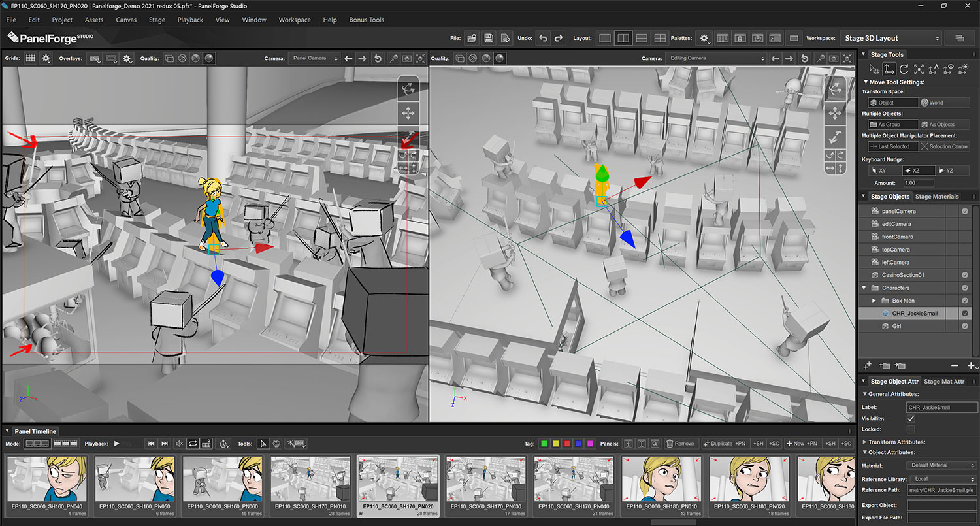
Task: Click the orbit control in right viewport
Action: coord(836,89)
